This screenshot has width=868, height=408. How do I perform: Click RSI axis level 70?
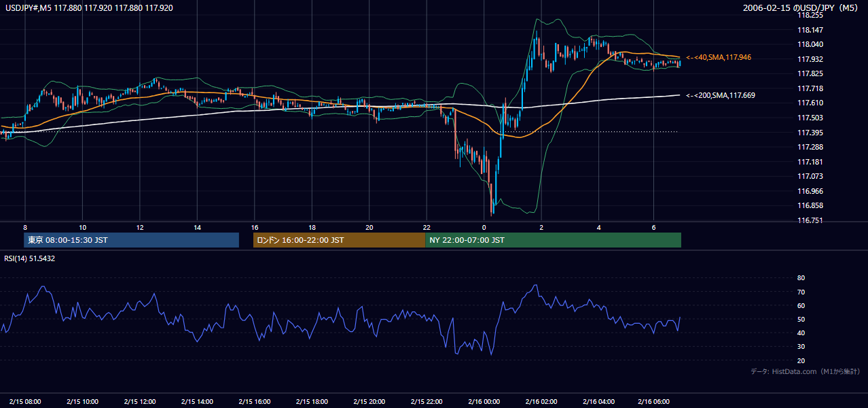pyautogui.click(x=801, y=292)
